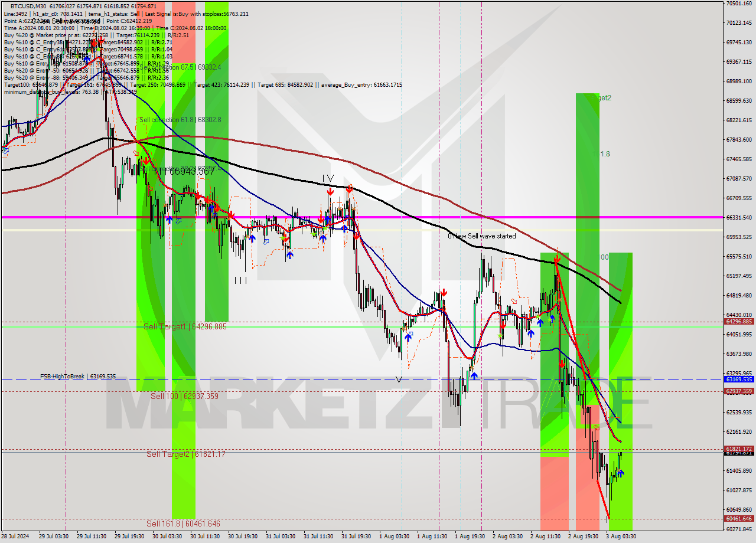Click the '1 Aug 03:30' time axis label
The image size is (756, 543).
point(394,537)
